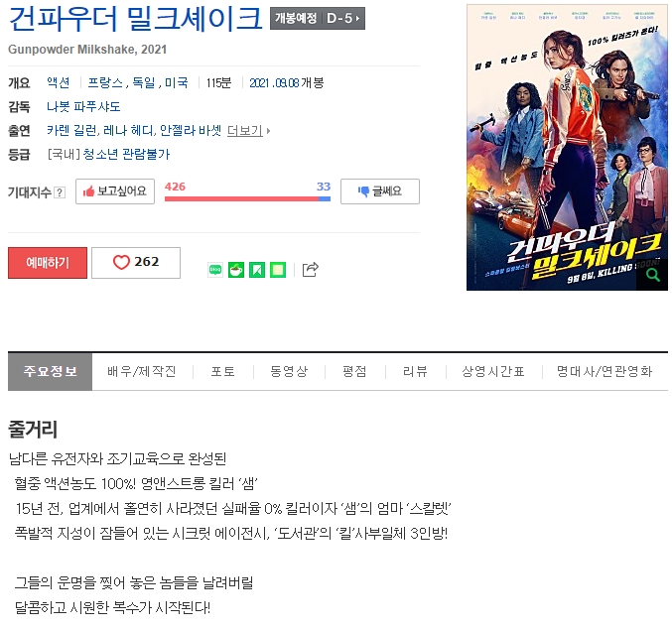Viewport: 672px width, 630px height.
Task: Vote 보고싶어요 thumbs up
Action: [115, 191]
